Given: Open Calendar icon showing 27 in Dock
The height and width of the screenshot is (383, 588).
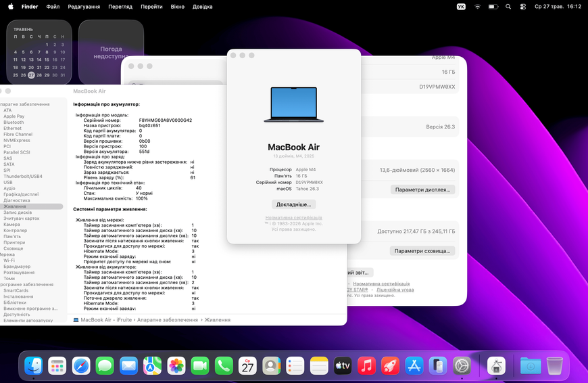Looking at the screenshot, I should coord(247,365).
